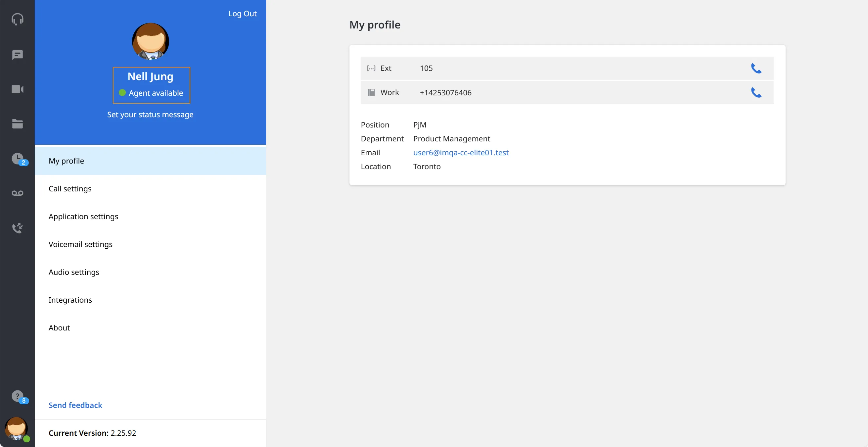Click the email user6@imqa-cc-elite01.test
868x447 pixels.
click(x=461, y=153)
